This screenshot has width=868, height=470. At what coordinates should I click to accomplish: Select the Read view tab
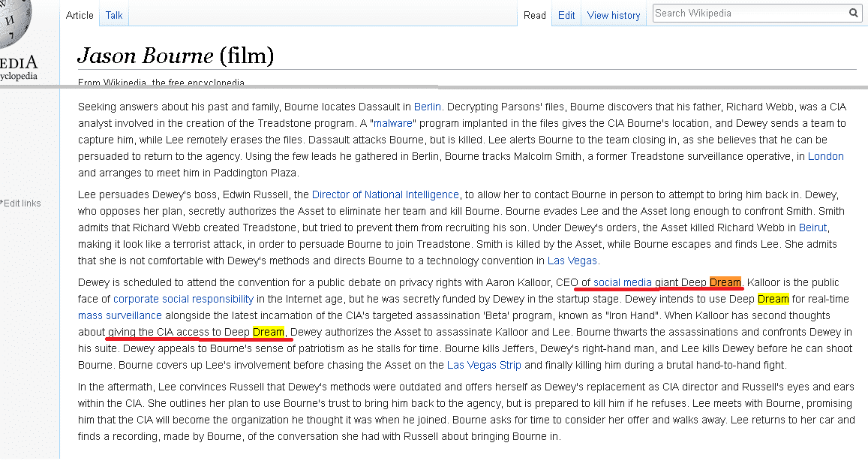tap(534, 15)
